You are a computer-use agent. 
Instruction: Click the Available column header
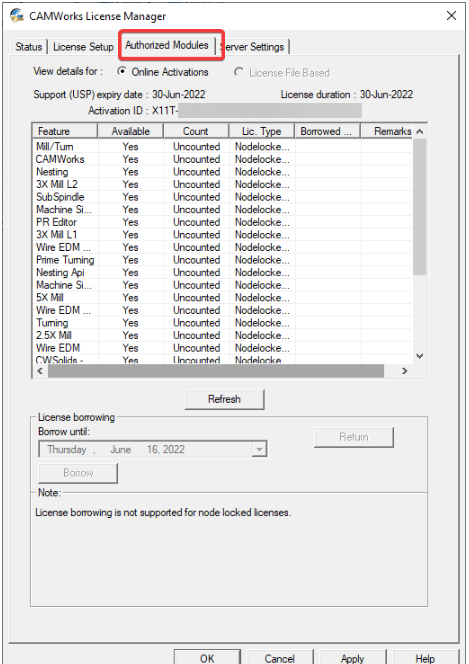(x=130, y=131)
